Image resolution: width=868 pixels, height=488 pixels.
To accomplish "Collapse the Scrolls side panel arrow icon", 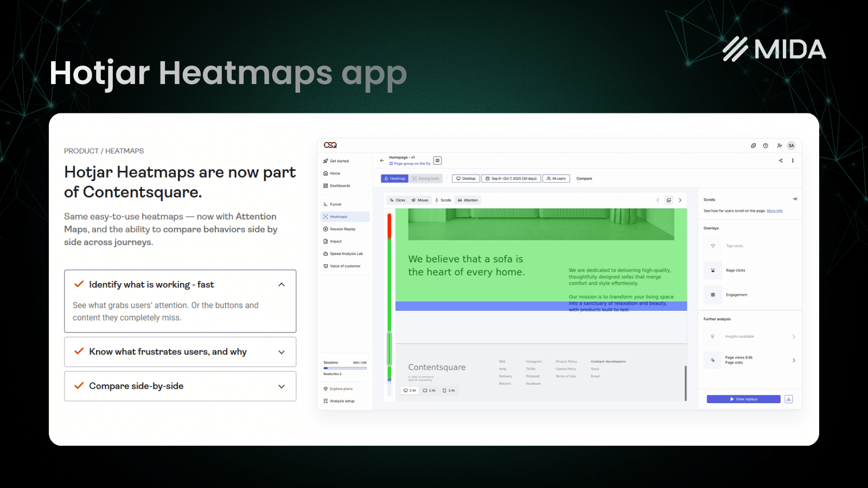I will 795,199.
